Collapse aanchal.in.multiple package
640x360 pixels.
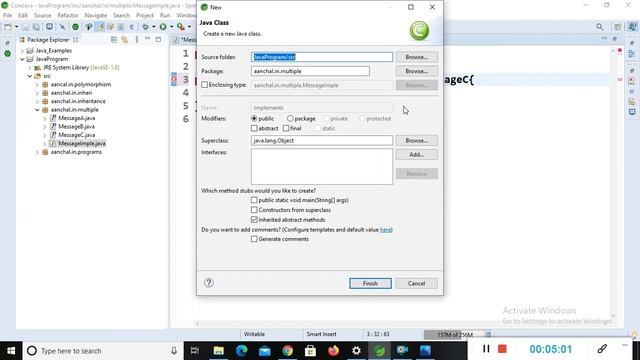37,110
